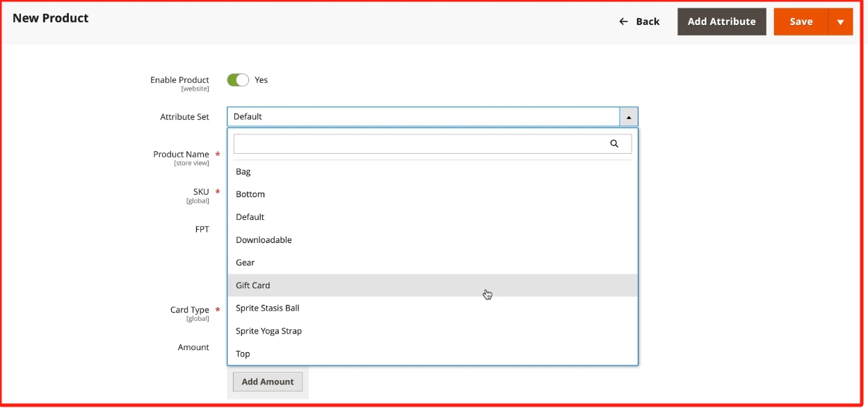The image size is (868, 408).
Task: Select the Downloadable attribute set
Action: [x=264, y=240]
